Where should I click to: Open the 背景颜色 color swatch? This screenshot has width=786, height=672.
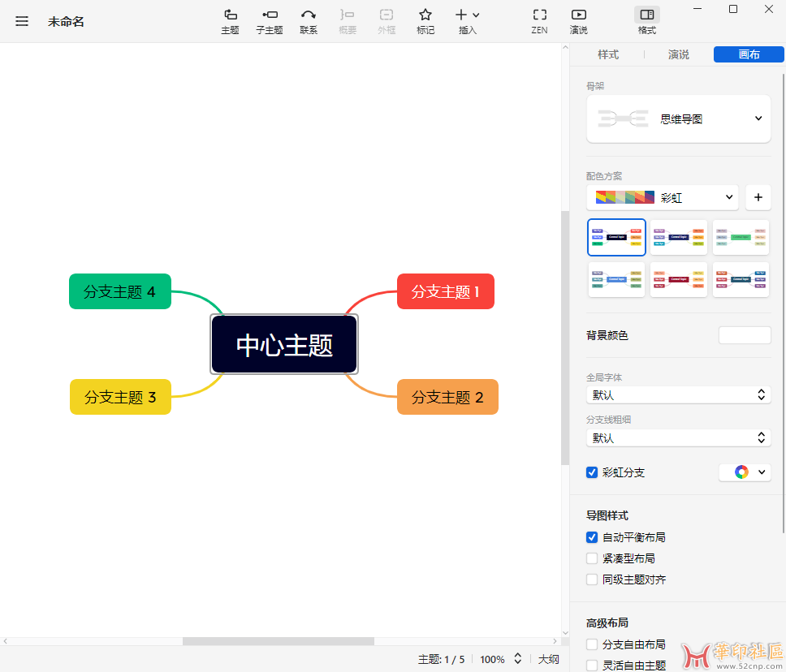pos(745,335)
